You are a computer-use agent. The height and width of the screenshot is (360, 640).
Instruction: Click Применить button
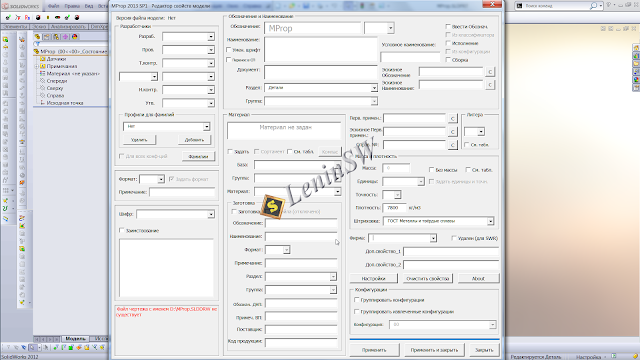(x=374, y=350)
